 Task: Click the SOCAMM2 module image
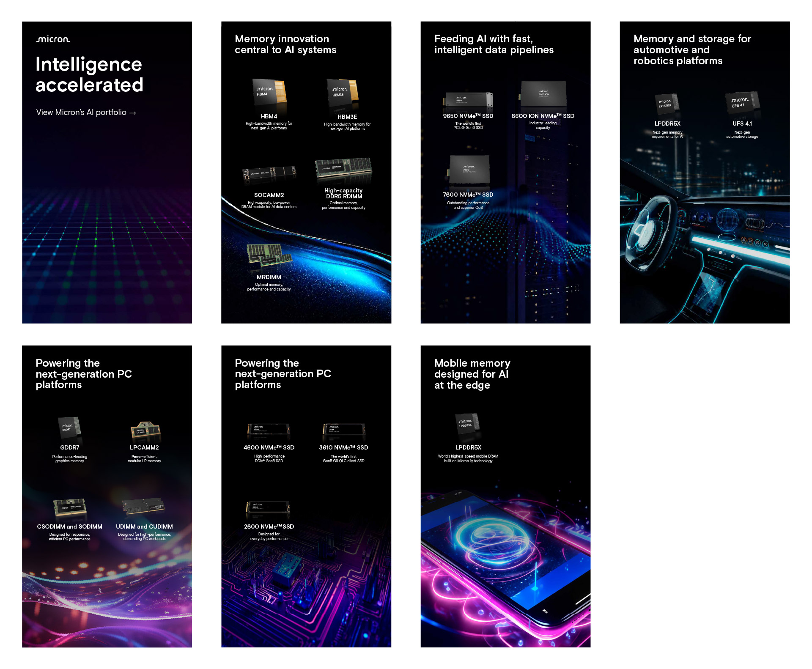(269, 174)
